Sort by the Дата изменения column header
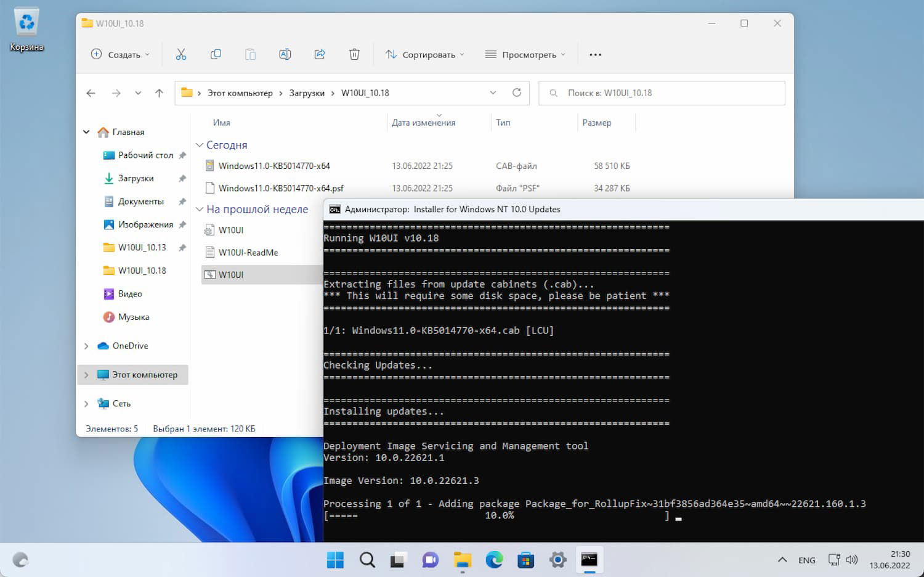The height and width of the screenshot is (577, 924). pos(424,123)
